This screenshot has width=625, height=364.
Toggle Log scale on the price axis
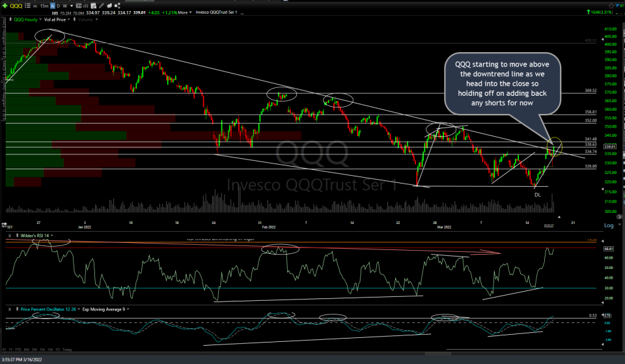[x=609, y=225]
